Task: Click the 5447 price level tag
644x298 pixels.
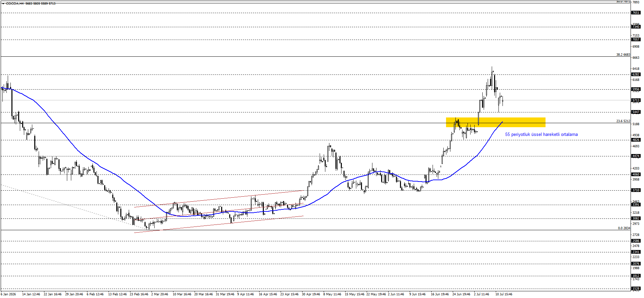Action: [636, 112]
